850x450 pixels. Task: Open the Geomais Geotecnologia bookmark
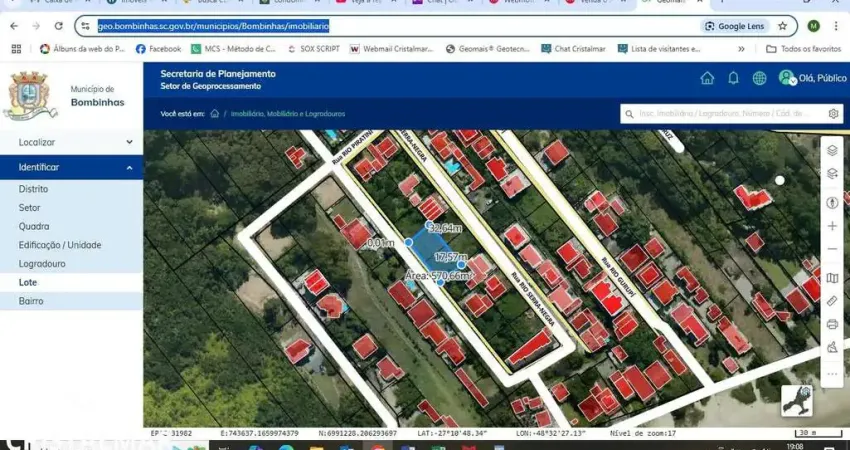tap(487, 48)
